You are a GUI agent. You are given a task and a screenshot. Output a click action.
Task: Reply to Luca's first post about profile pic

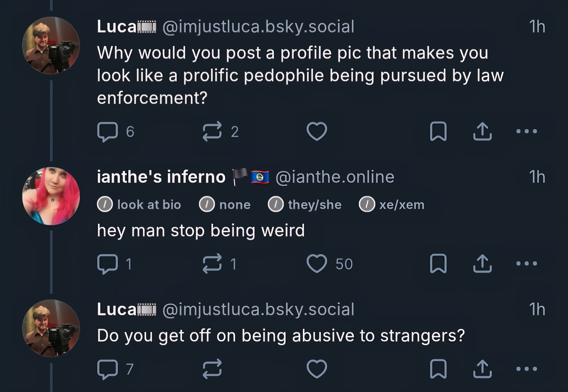point(108,132)
